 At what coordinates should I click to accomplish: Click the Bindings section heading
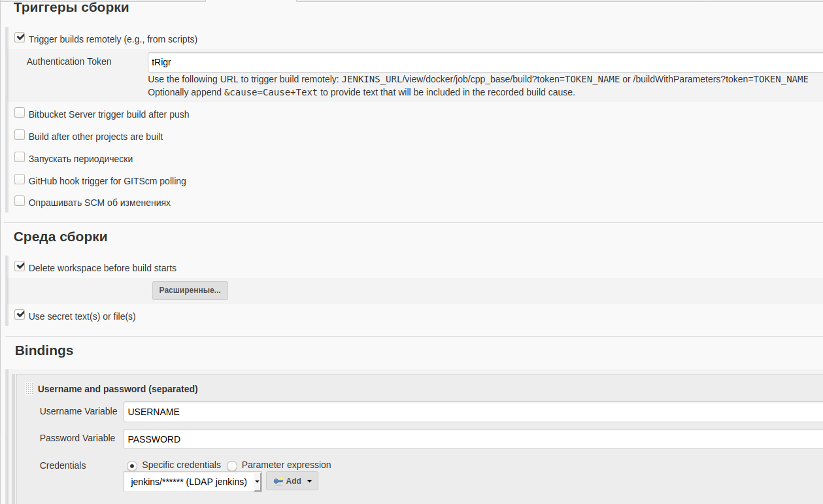[x=44, y=350]
